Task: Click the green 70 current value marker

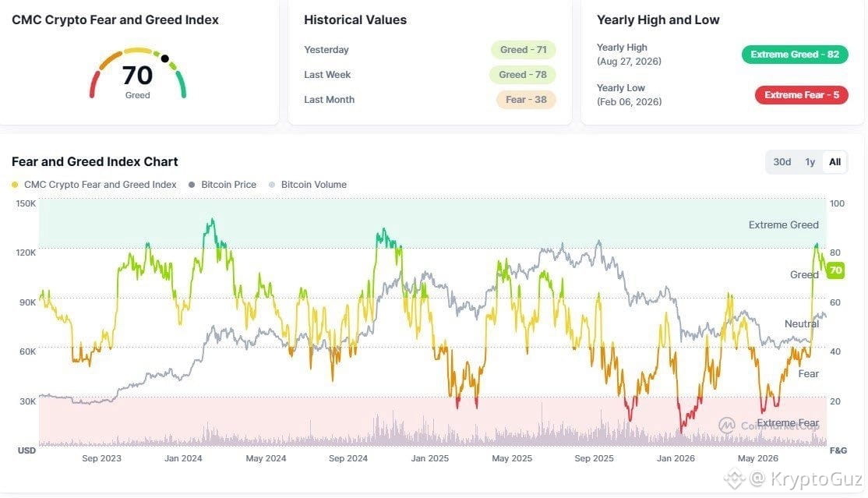Action: 835,270
